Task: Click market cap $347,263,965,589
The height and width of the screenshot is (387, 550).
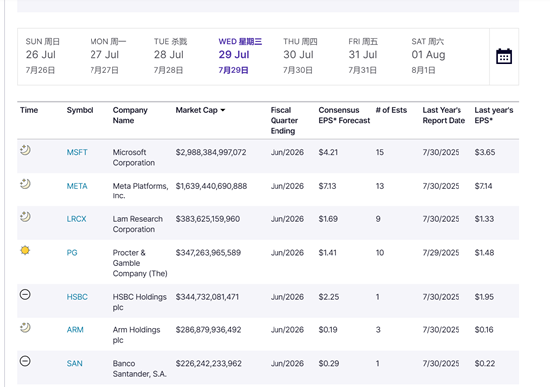Action: point(208,253)
